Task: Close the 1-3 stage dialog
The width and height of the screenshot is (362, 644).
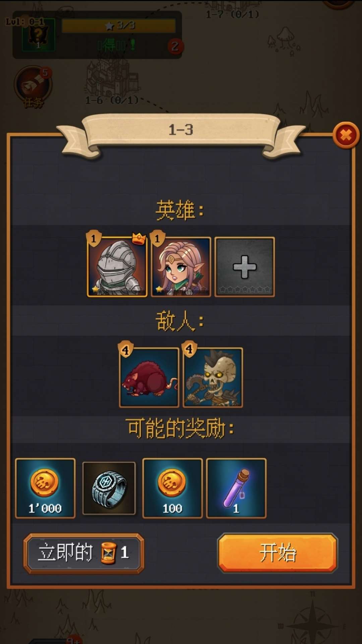Action: 346,135
